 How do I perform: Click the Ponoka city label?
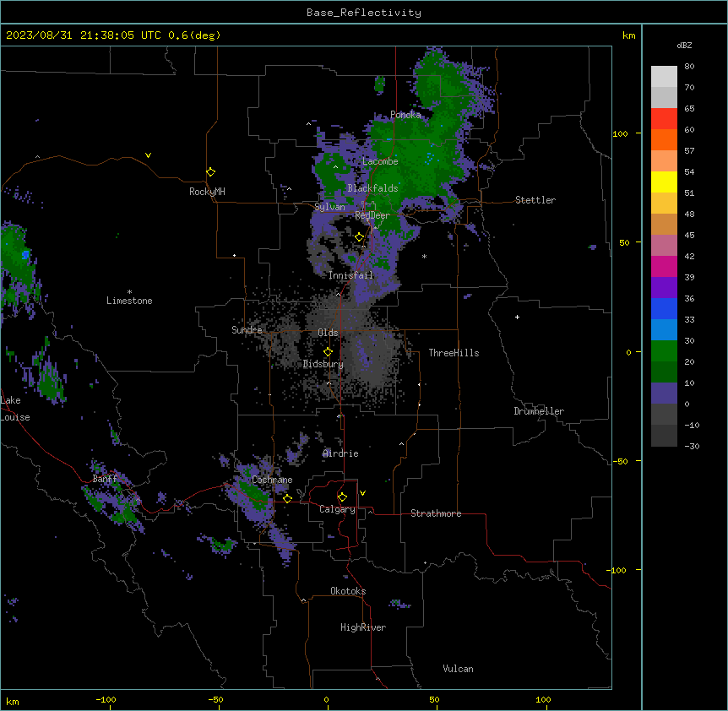click(x=405, y=115)
